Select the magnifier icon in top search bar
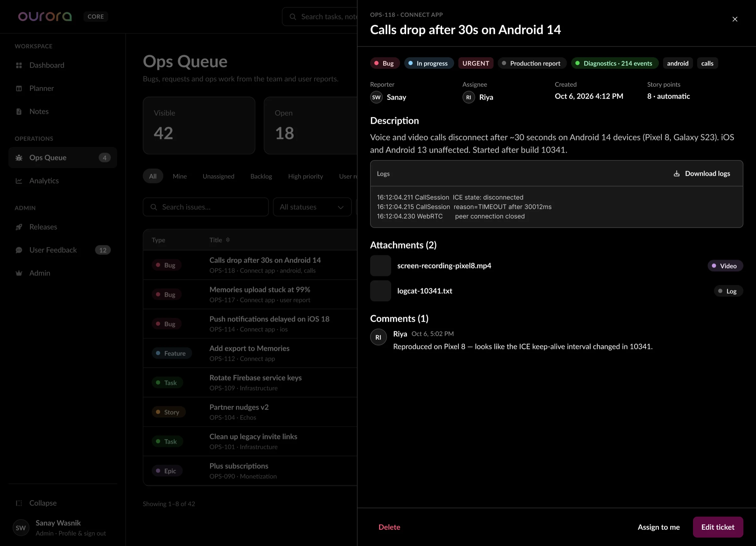 (x=293, y=17)
